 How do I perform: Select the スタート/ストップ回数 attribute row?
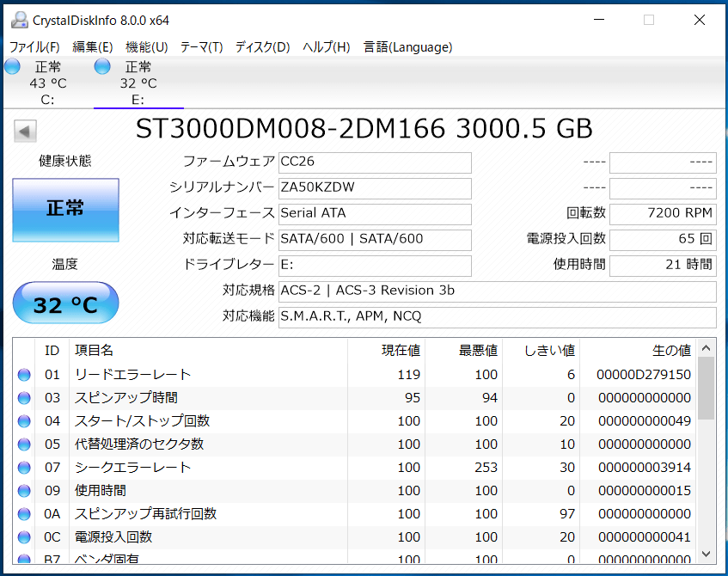pyautogui.click(x=354, y=421)
